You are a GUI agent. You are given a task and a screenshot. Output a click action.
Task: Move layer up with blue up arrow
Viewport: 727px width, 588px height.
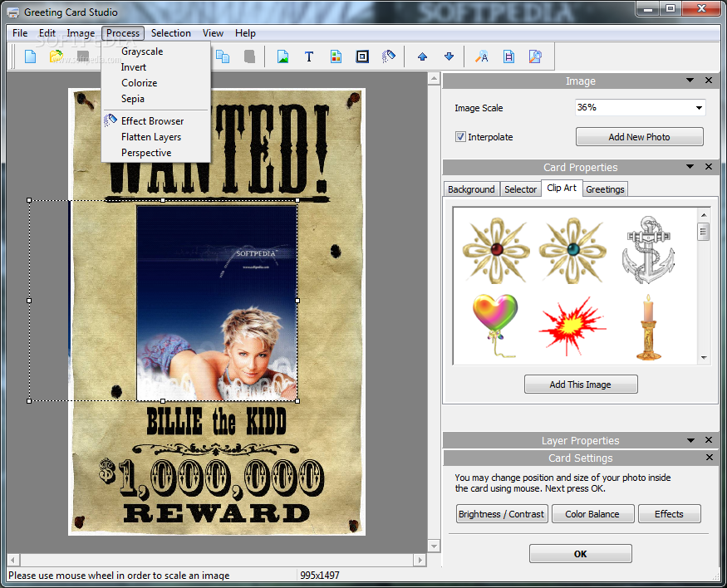point(422,56)
